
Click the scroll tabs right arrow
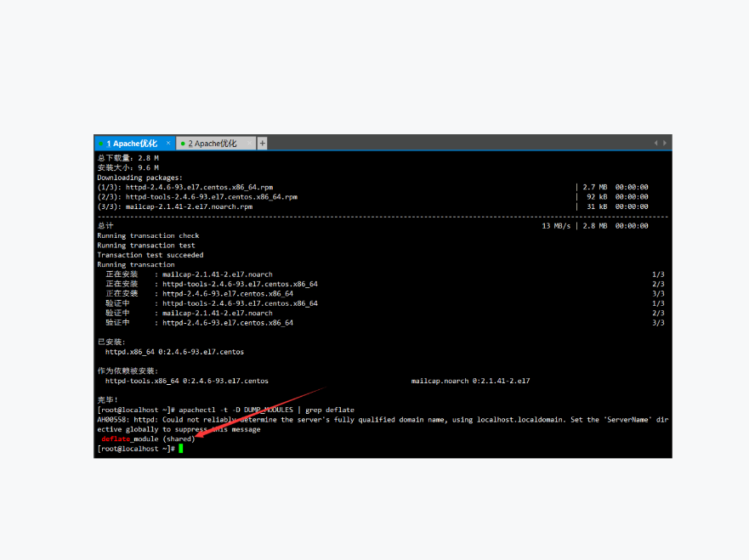click(x=665, y=143)
